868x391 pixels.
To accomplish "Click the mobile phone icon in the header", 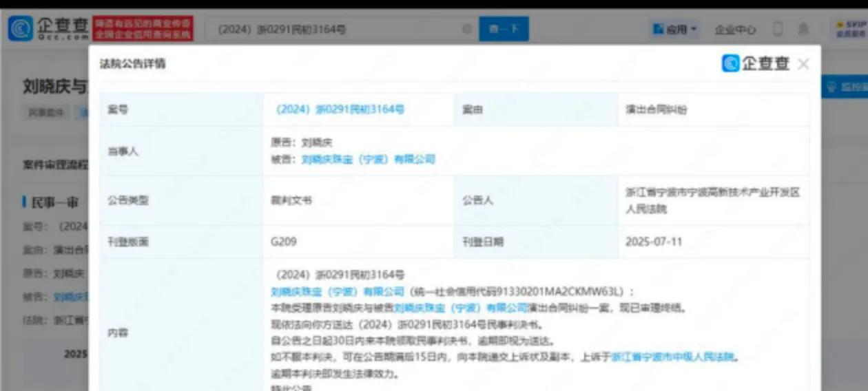I will tap(778, 30).
